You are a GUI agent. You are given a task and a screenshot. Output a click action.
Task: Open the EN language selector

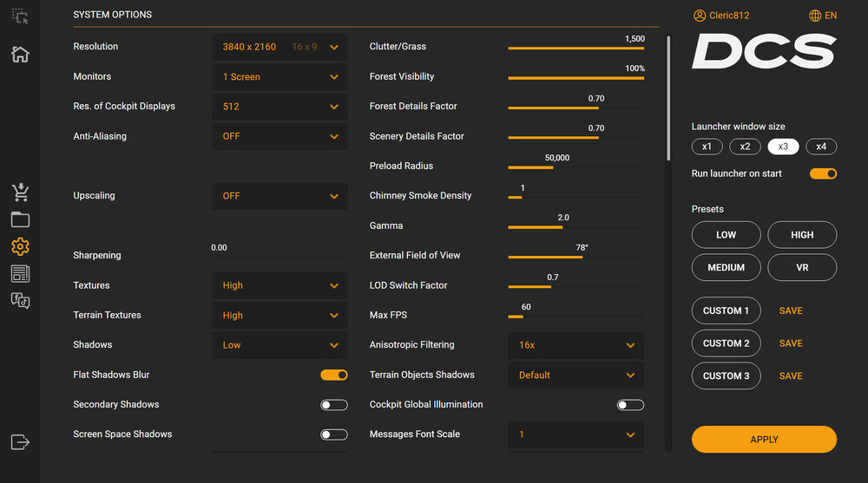click(x=823, y=16)
